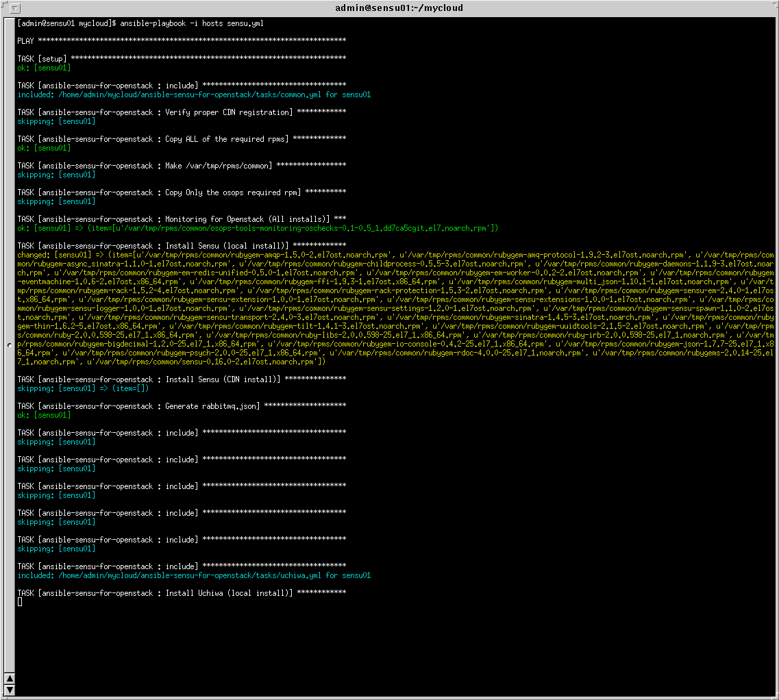Open the window menu button in title bar
The width and height of the screenshot is (779, 700).
coord(16,8)
